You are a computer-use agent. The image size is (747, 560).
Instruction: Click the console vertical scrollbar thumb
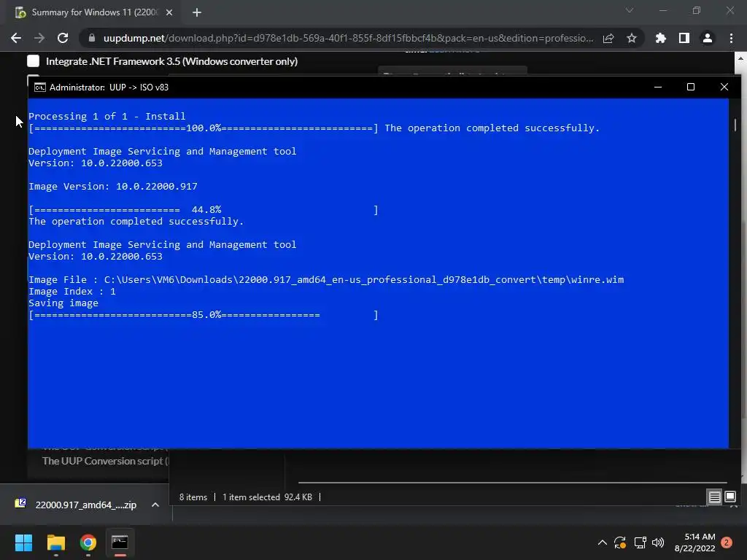pos(735,125)
